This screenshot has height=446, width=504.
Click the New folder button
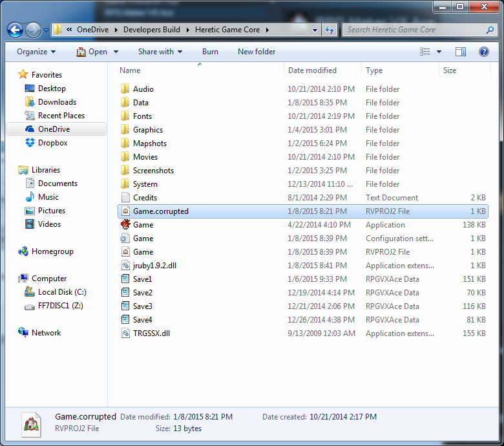click(x=257, y=52)
